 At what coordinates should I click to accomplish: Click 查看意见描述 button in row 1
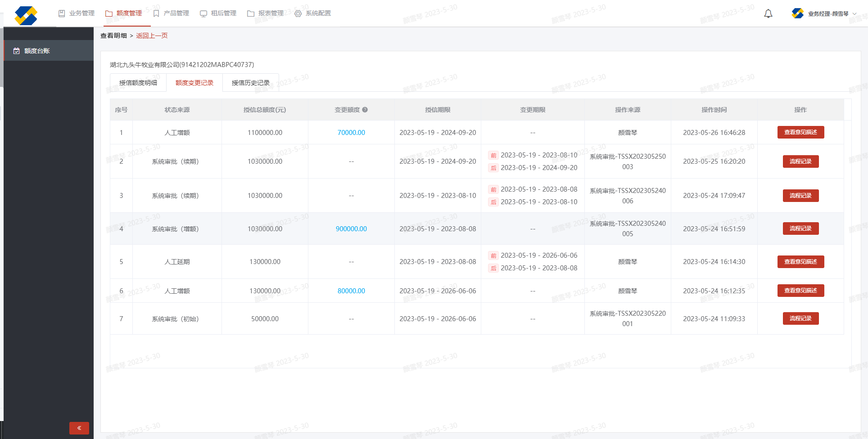(800, 132)
